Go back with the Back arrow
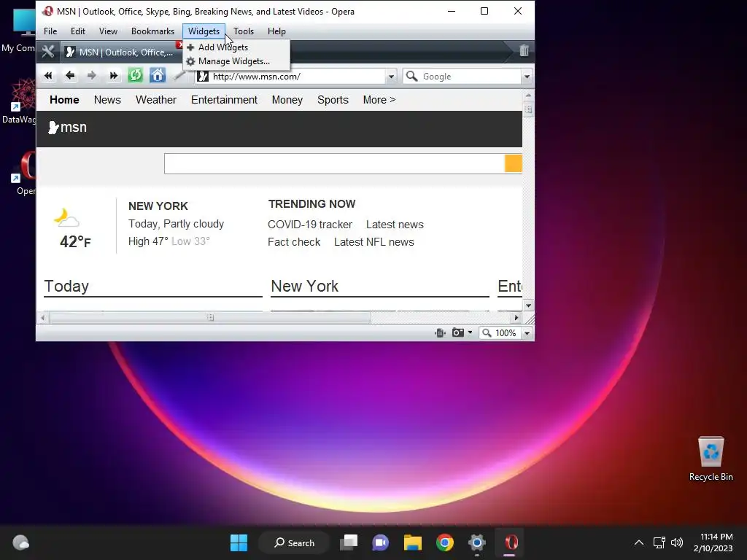Viewport: 747px width, 560px height. (70, 76)
